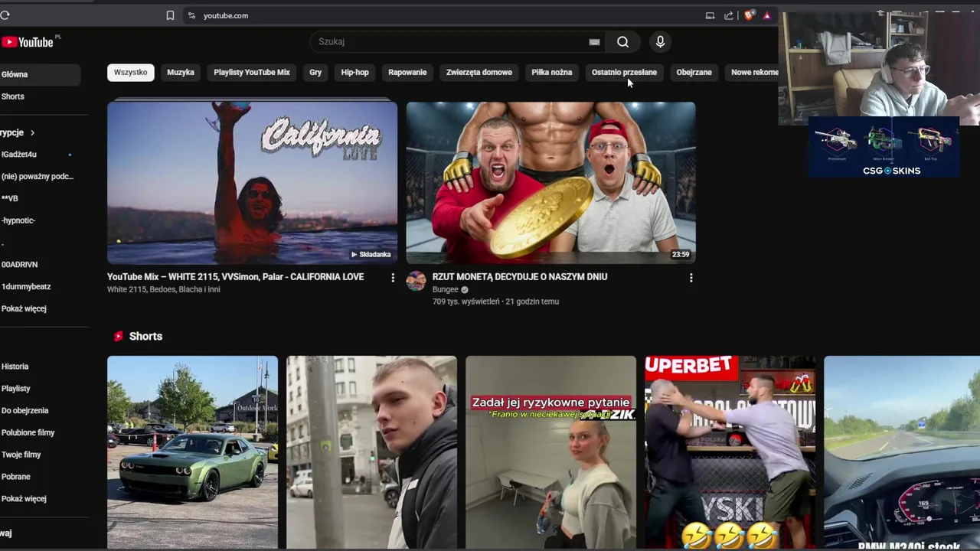Image resolution: width=980 pixels, height=551 pixels.
Task: Click the magnifier search button
Action: (x=623, y=42)
